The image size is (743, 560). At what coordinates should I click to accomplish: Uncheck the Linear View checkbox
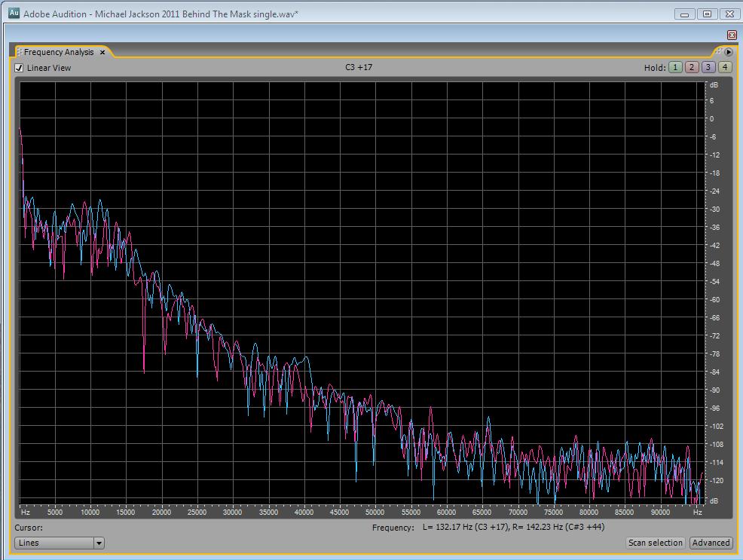[20, 68]
